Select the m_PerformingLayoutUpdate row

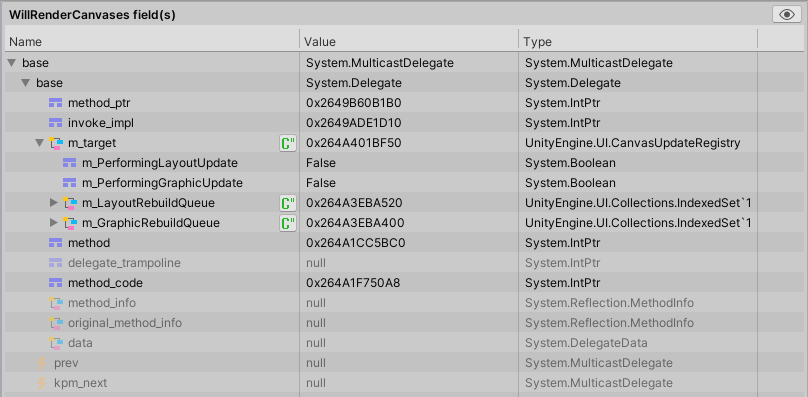404,163
